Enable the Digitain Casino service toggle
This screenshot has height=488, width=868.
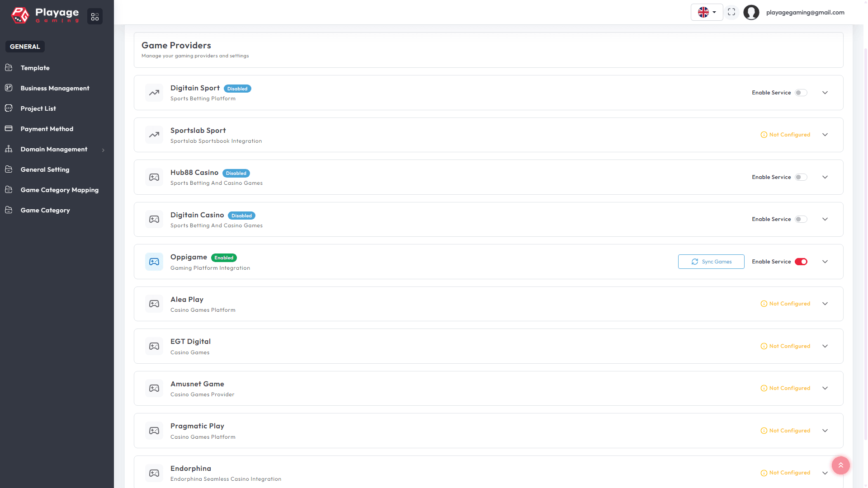[x=801, y=219]
